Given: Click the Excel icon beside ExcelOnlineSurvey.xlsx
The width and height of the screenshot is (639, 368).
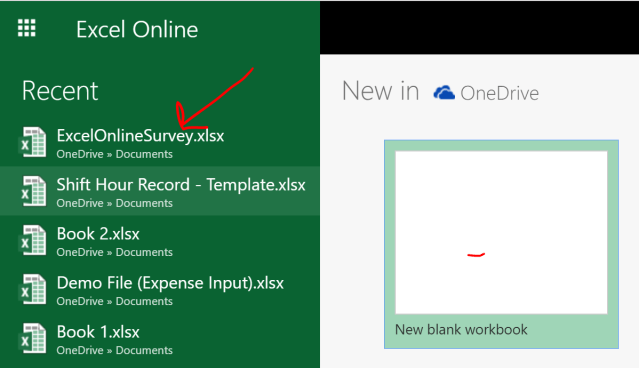Looking at the screenshot, I should tap(33, 142).
